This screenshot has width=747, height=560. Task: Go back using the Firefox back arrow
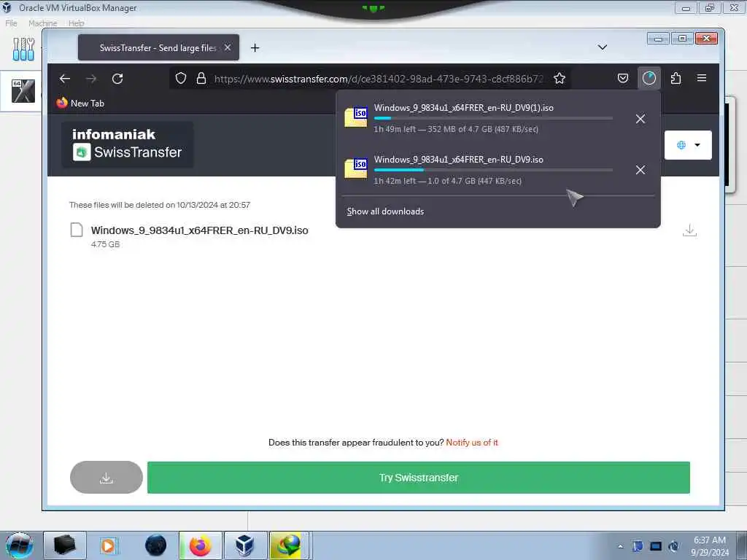tap(65, 79)
